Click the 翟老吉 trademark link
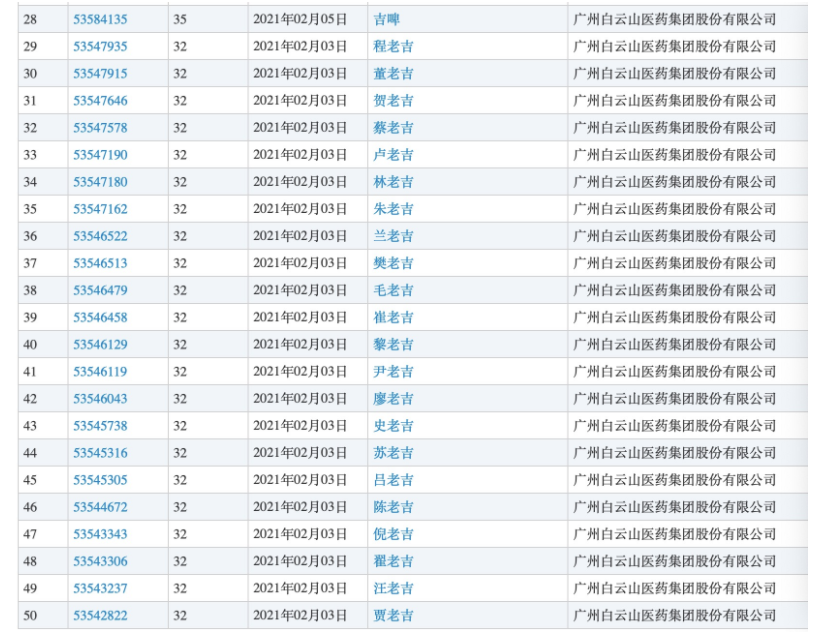This screenshot has height=634, width=822. point(393,561)
